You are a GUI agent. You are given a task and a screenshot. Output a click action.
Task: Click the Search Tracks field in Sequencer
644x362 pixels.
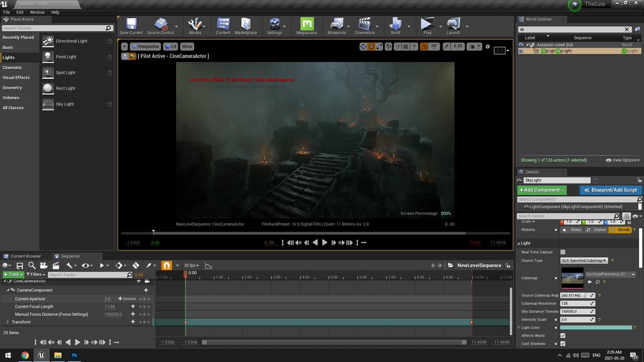coord(90,275)
